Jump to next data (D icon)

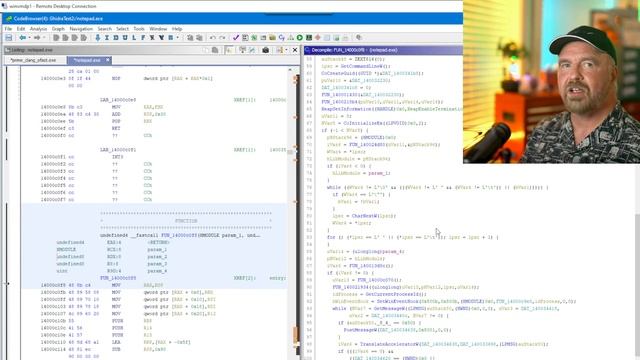(116, 38)
